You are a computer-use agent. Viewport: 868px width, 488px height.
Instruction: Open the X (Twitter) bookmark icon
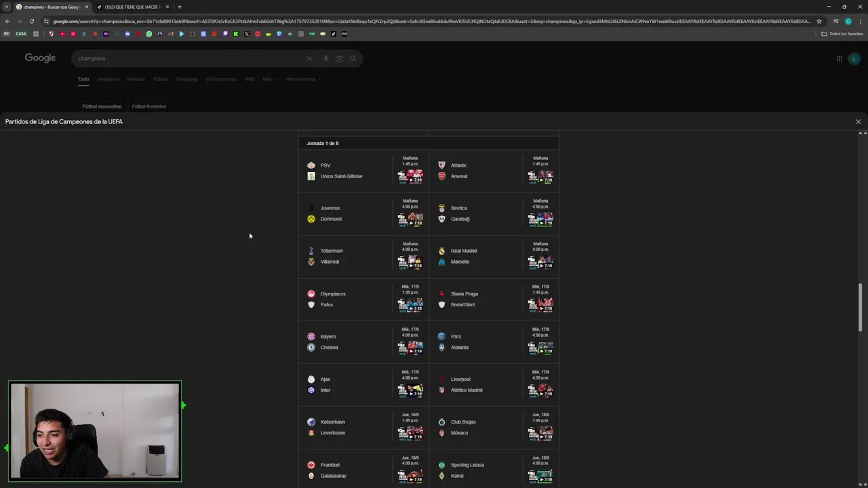tap(246, 34)
